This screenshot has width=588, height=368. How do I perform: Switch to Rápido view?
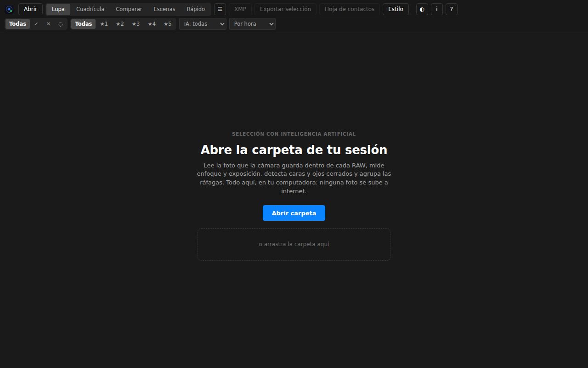pos(196,9)
